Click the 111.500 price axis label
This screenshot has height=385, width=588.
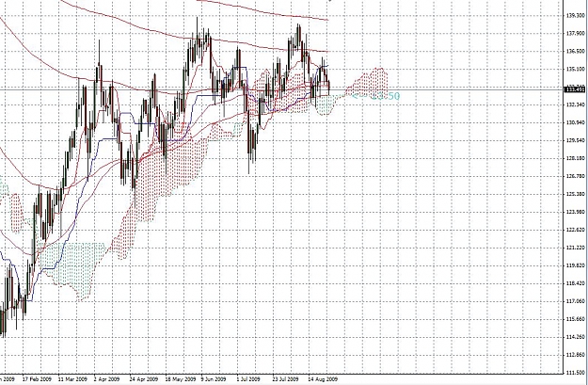(576, 372)
